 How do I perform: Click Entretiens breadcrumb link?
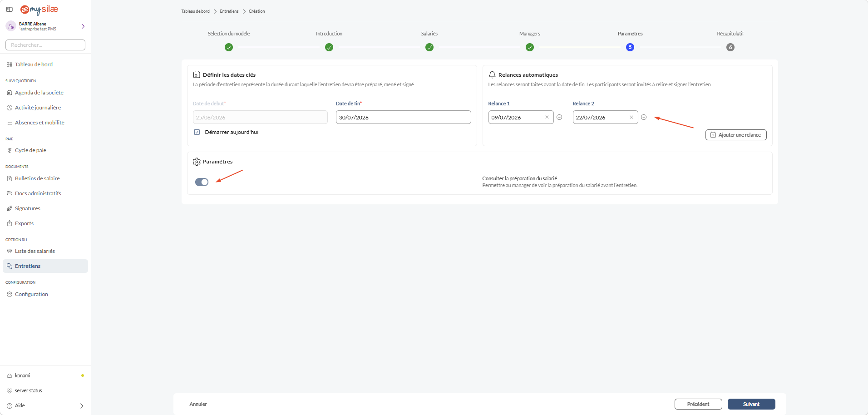coord(229,11)
